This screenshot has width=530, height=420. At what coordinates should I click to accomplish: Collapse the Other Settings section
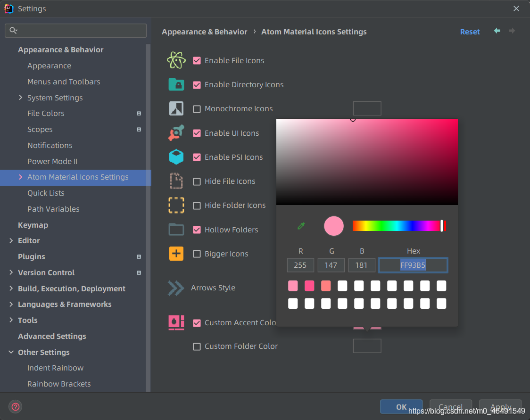[x=11, y=352]
